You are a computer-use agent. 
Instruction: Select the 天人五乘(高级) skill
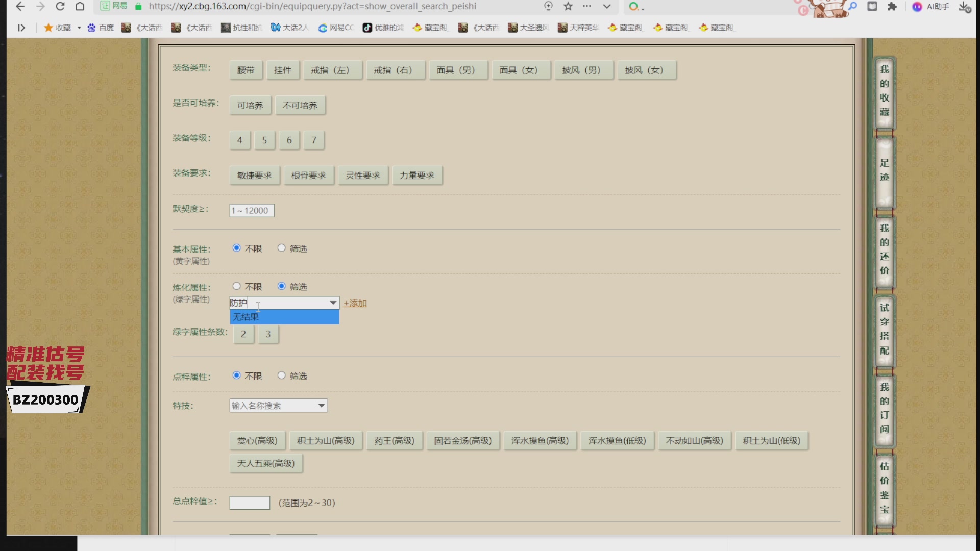click(266, 463)
